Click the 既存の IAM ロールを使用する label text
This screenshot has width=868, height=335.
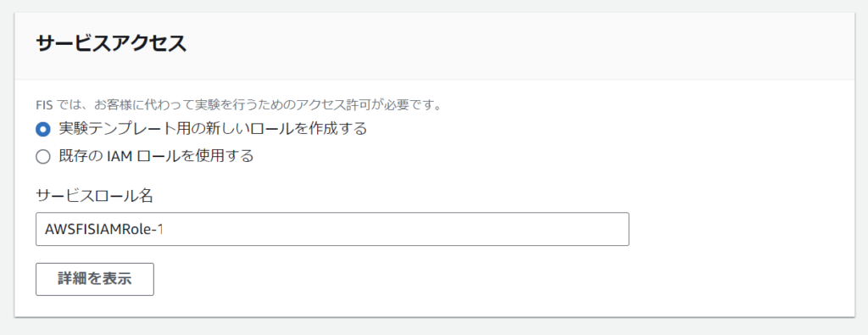(156, 156)
